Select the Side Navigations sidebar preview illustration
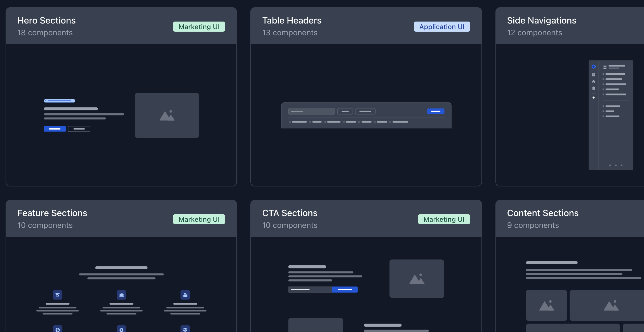 point(611,115)
